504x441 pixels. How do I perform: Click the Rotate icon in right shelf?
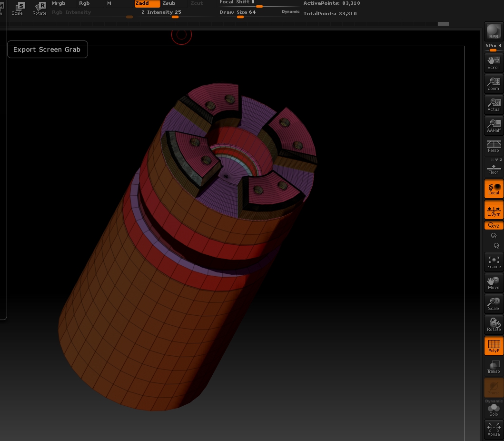click(x=494, y=324)
